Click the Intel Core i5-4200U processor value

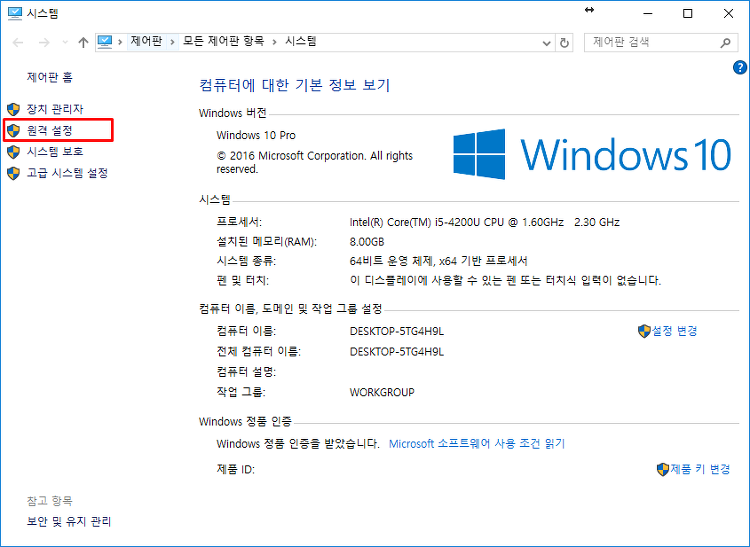485,222
